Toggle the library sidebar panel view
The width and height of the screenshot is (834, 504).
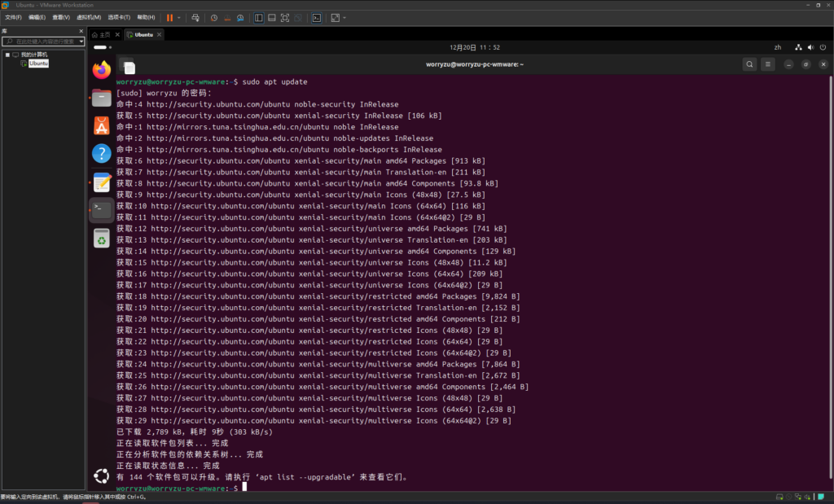tap(258, 17)
